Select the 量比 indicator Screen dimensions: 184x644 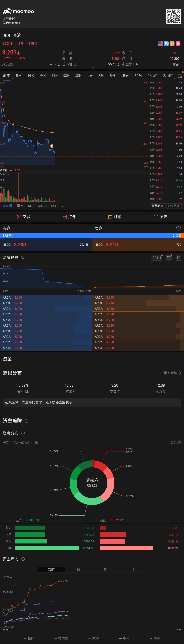pyautogui.click(x=20, y=206)
